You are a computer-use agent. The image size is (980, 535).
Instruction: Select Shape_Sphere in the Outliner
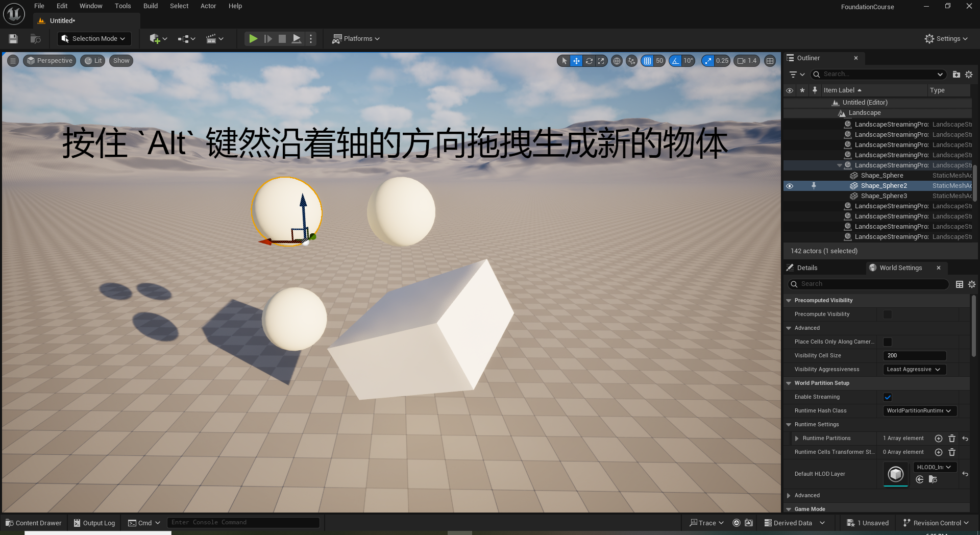[x=882, y=176]
